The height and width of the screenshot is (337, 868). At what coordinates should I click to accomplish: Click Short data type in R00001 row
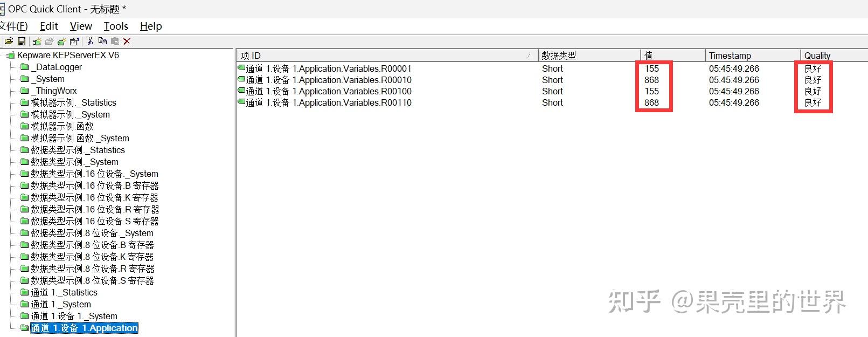coord(552,68)
